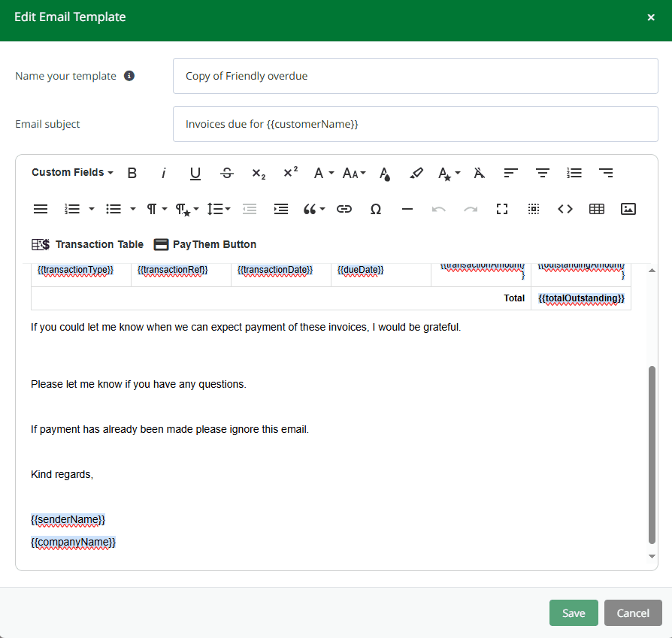
Task: Click the {{senderName}} placeholder
Action: tap(68, 520)
